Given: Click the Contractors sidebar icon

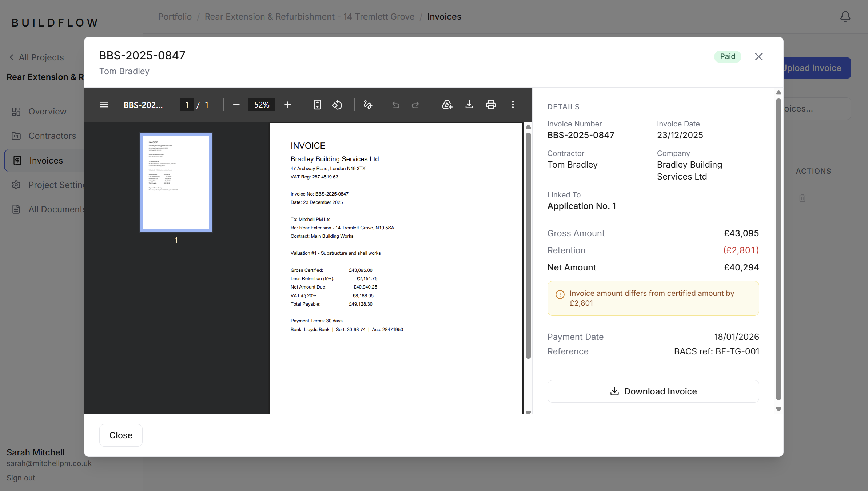Looking at the screenshot, I should [16, 136].
